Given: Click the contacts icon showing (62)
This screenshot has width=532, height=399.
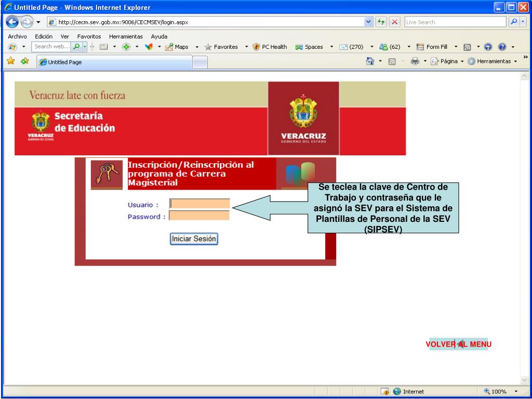Looking at the screenshot, I should tap(390, 47).
